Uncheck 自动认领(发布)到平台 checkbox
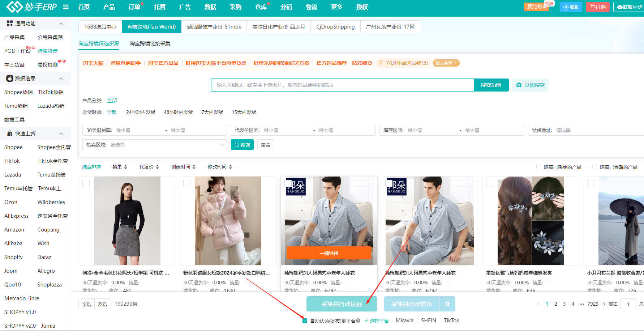644x331 pixels. click(305, 321)
